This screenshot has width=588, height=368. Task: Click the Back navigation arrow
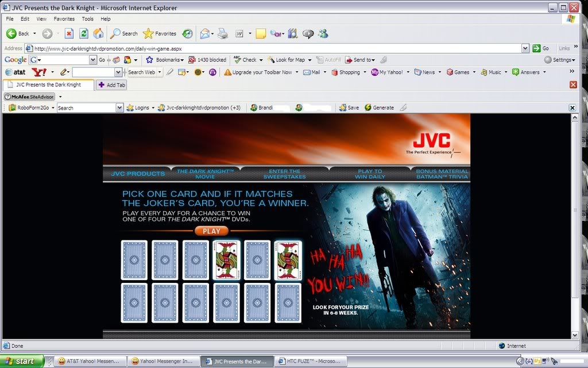tap(11, 33)
